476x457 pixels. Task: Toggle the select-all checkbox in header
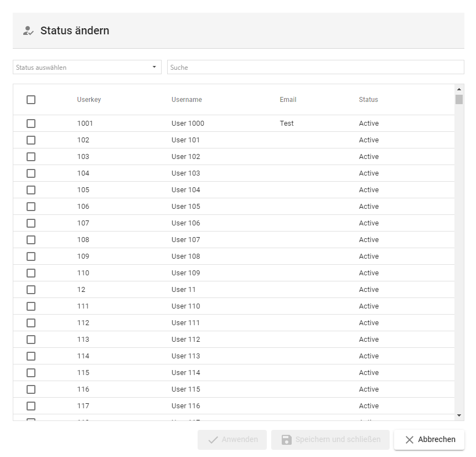pos(31,100)
